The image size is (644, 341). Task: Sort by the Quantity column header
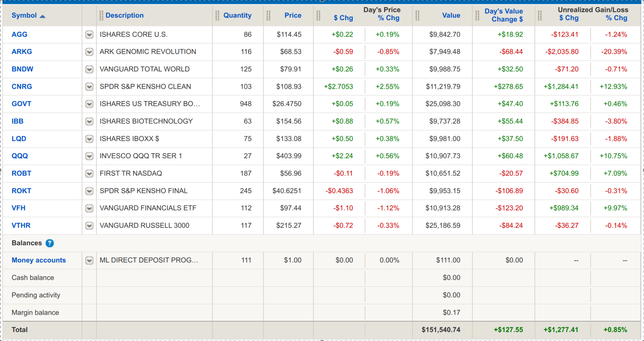237,16
